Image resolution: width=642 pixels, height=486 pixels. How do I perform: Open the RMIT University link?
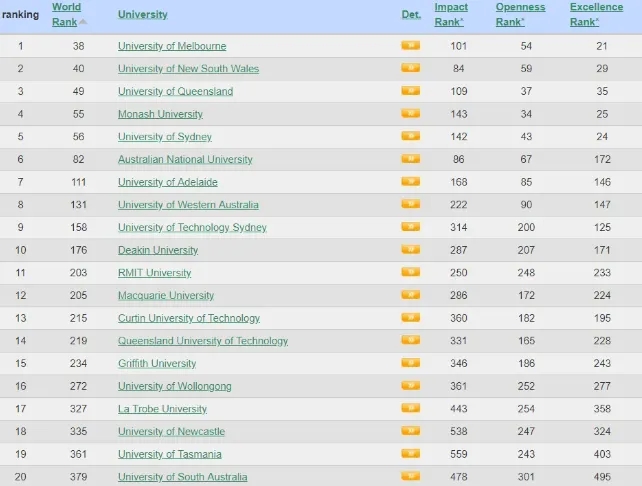point(154,273)
